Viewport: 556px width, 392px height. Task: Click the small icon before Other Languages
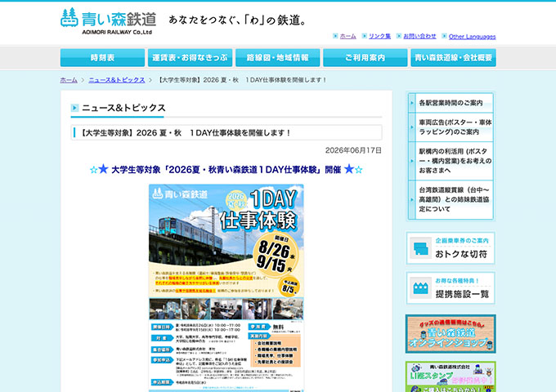(x=444, y=36)
